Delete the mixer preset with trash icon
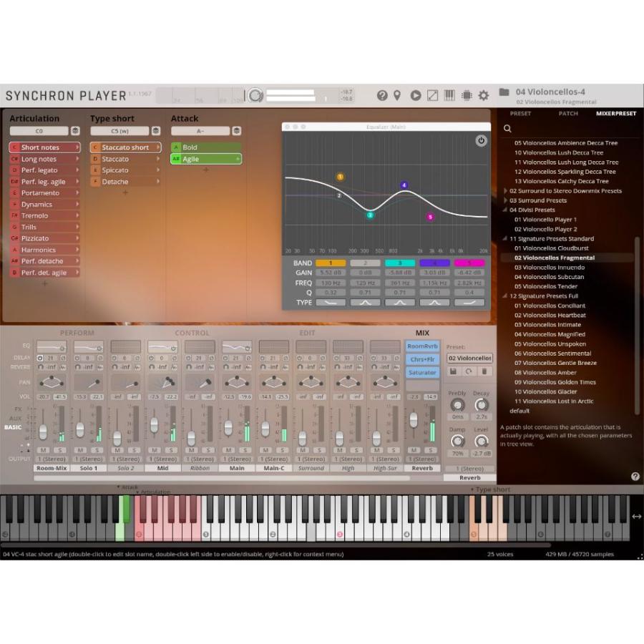Screen dimensions: 644x644 click(484, 371)
